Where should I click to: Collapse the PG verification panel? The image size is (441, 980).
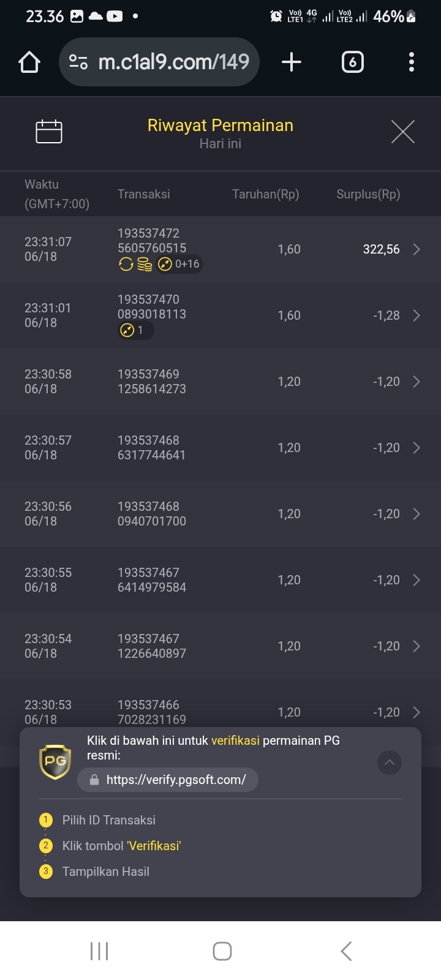point(390,763)
